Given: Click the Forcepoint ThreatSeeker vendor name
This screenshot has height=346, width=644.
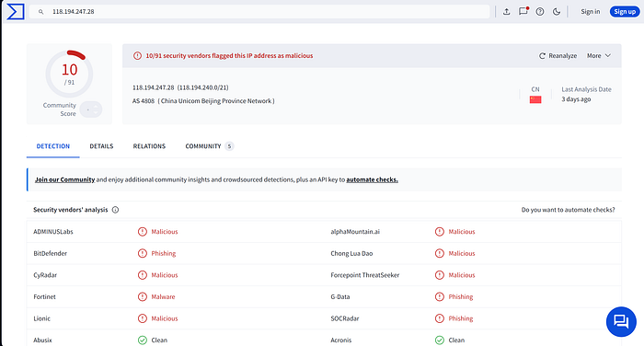Looking at the screenshot, I should click(364, 275).
